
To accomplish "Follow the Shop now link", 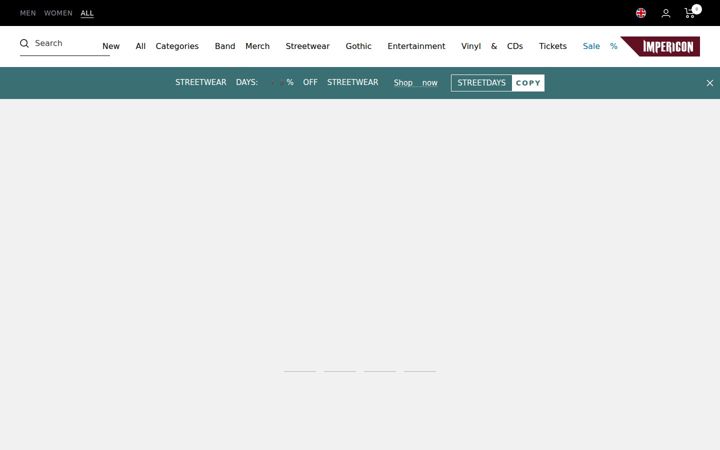I will pyautogui.click(x=415, y=83).
